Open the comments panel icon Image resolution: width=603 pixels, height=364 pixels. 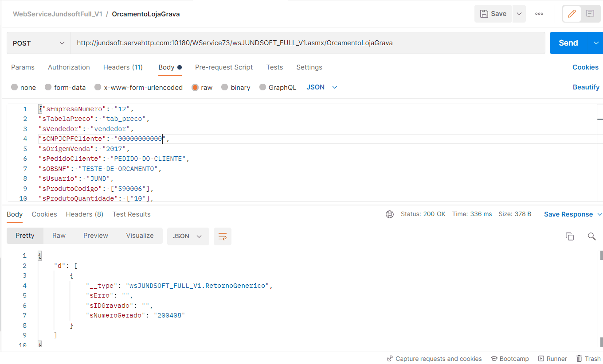tap(590, 14)
